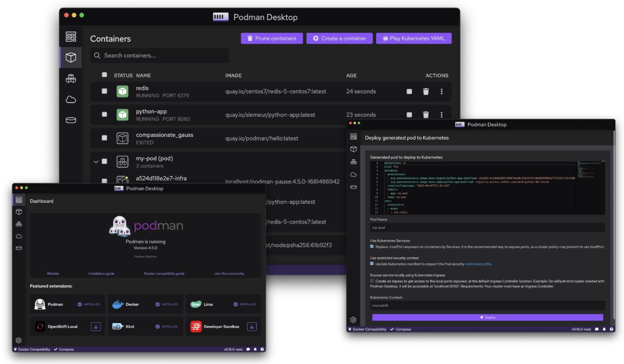Open Volumes disk icon in Containers window sidebar

[71, 120]
